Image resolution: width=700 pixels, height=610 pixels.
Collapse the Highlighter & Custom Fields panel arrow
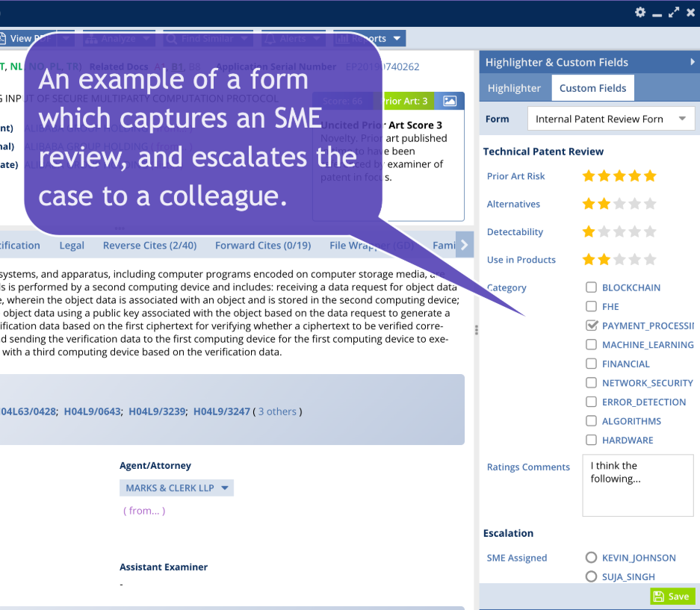coord(693,62)
